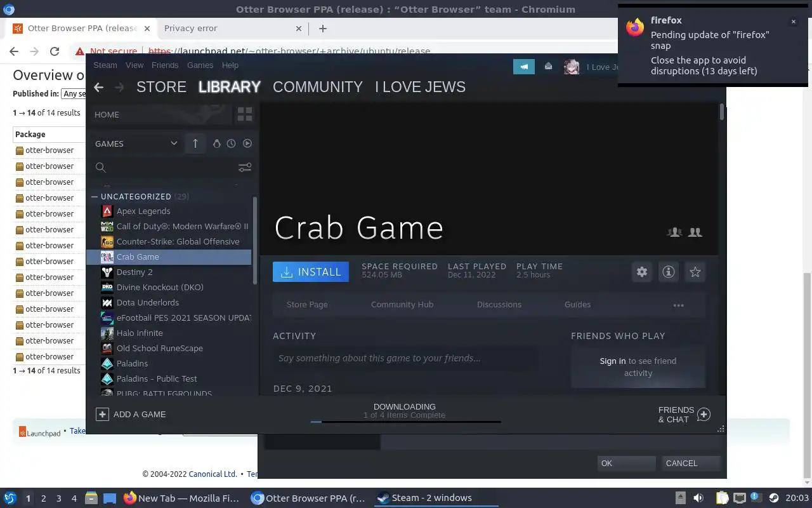
Task: Open Crab Game settings gear
Action: [642, 272]
